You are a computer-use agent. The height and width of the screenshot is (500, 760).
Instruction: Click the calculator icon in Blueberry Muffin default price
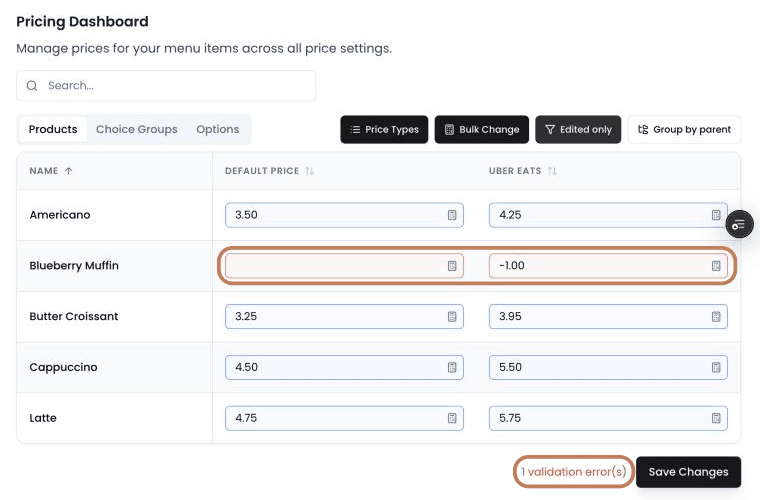point(452,266)
